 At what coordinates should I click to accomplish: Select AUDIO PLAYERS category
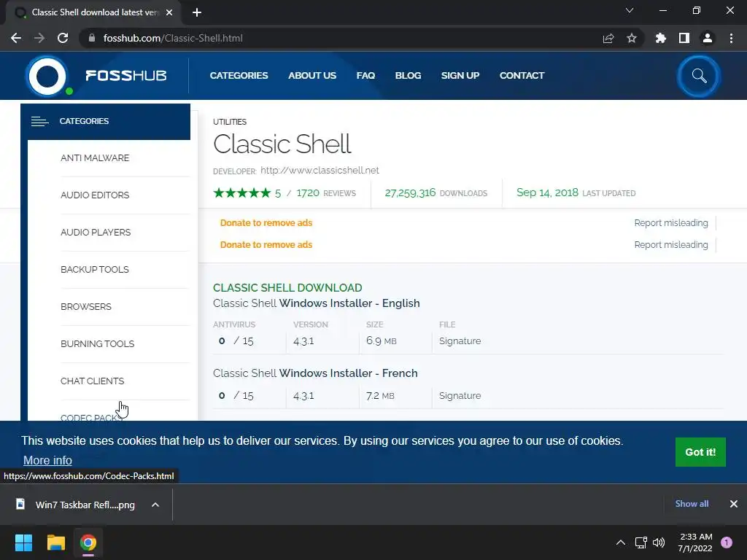(96, 233)
